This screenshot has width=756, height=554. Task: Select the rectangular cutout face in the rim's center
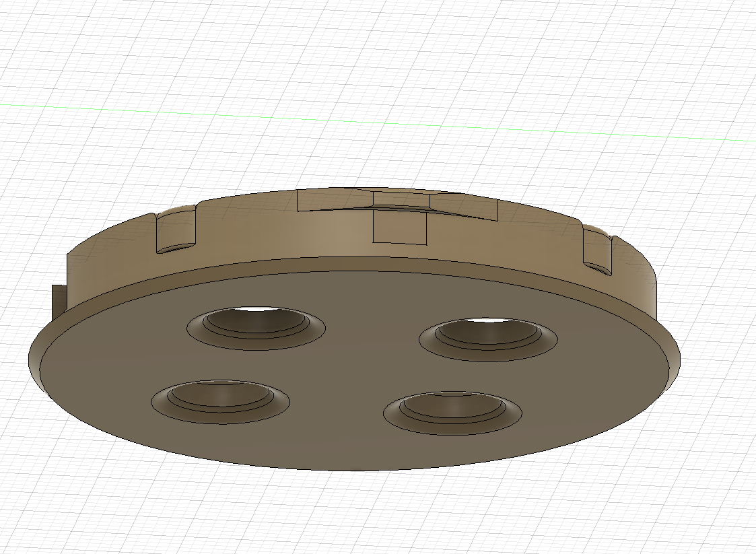pyautogui.click(x=400, y=228)
